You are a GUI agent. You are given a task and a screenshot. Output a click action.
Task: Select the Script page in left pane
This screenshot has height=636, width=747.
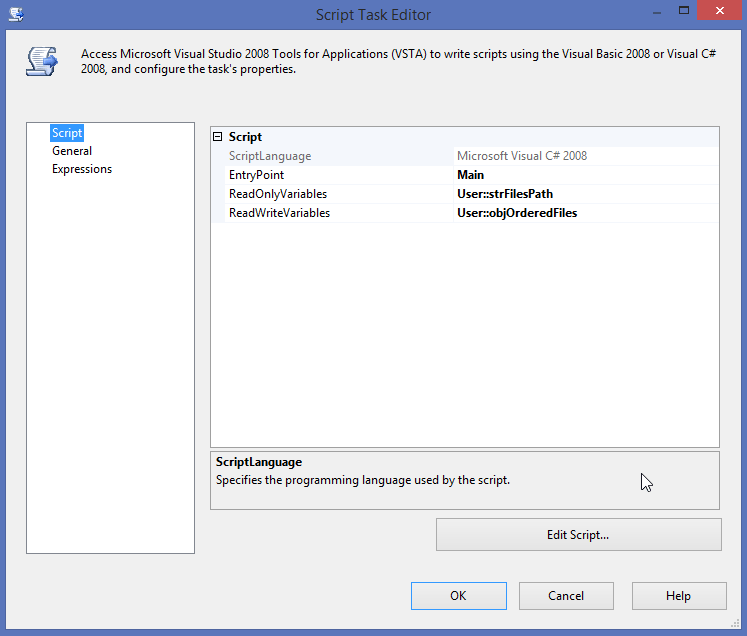67,133
